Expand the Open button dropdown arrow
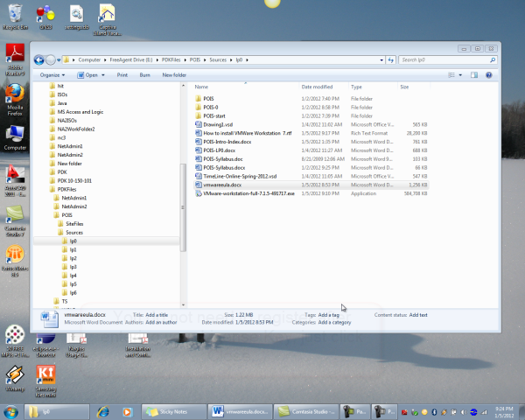 [x=104, y=75]
